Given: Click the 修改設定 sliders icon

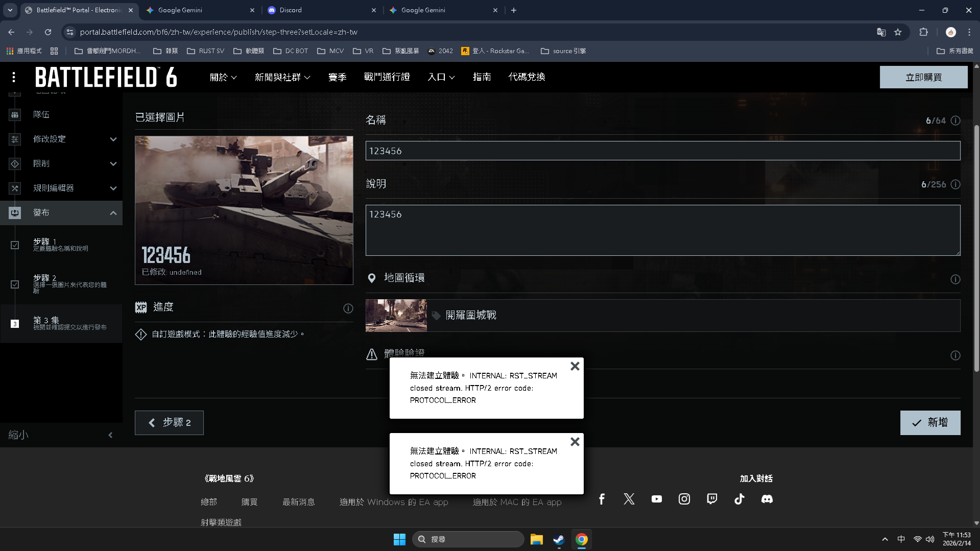Looking at the screenshot, I should pyautogui.click(x=15, y=139).
